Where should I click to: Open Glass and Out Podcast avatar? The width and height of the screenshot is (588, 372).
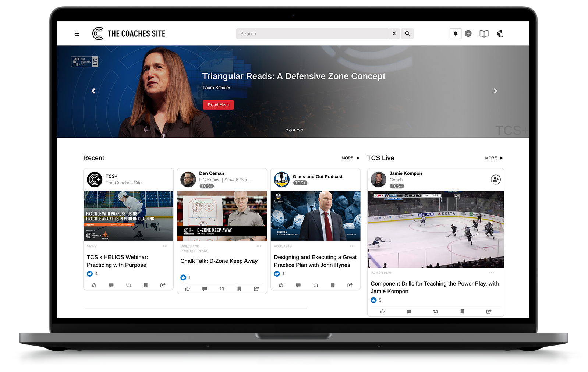pos(281,180)
